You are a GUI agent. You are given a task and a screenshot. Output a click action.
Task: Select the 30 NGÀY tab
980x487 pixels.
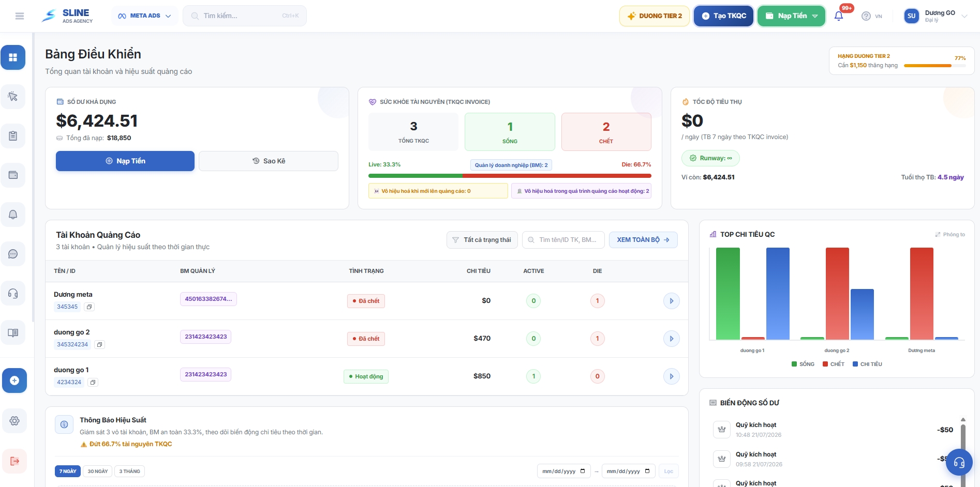tap(98, 471)
